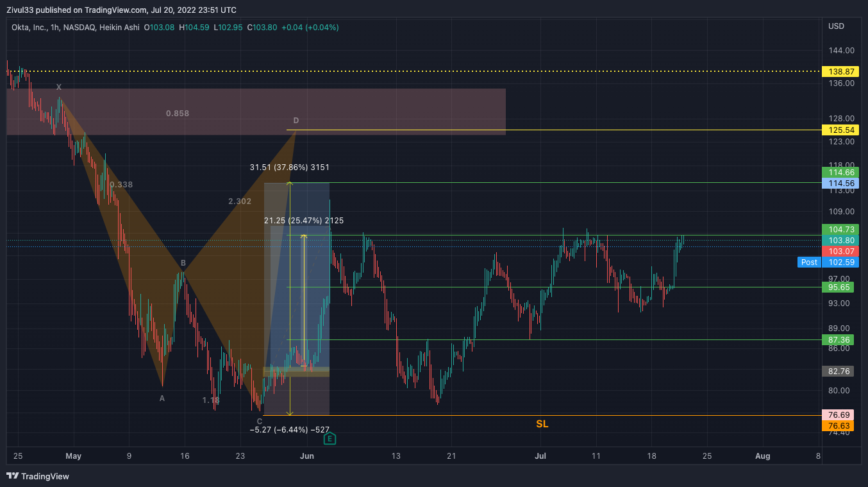This screenshot has width=868, height=487.
Task: Select the −5.27 (−6.44%) −527 measurement
Action: pos(290,429)
